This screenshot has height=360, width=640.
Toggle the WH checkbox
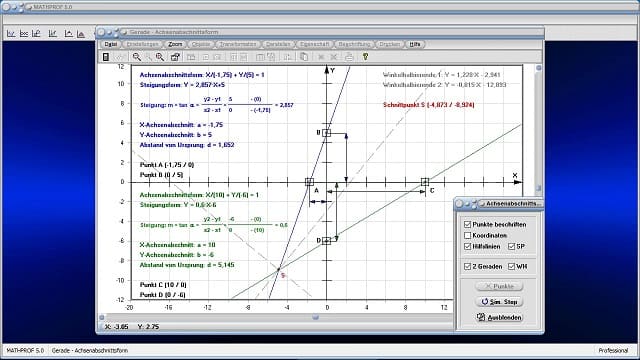(511, 266)
